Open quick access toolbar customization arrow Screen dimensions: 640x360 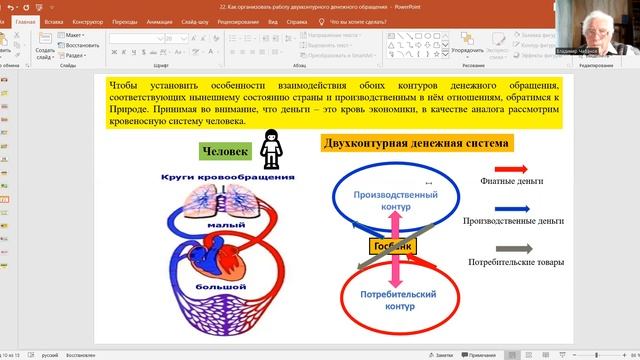tap(52, 8)
